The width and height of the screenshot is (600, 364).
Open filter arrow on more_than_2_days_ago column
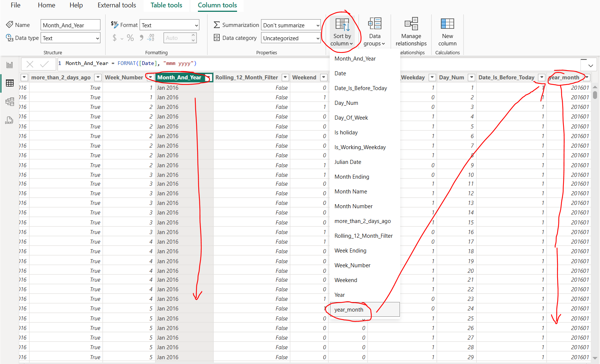(98, 78)
